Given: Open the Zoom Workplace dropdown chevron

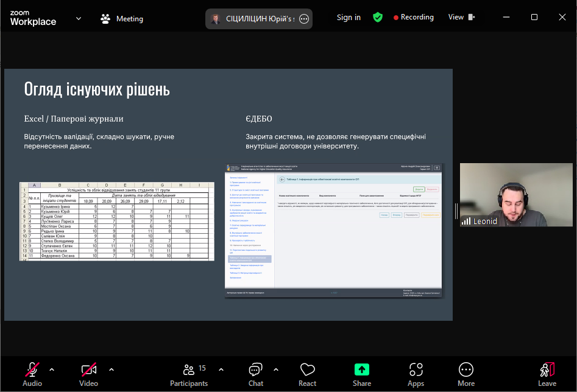Looking at the screenshot, I should 79,18.
